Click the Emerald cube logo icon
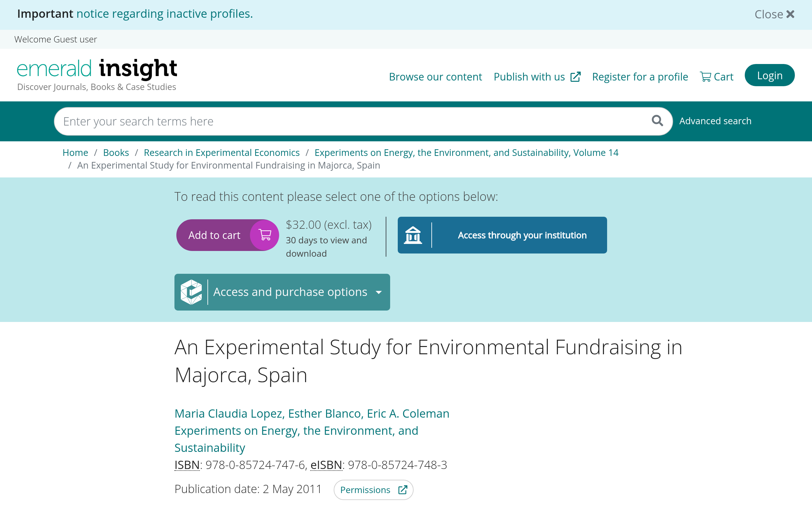Image resolution: width=812 pixels, height=507 pixels. point(191,292)
